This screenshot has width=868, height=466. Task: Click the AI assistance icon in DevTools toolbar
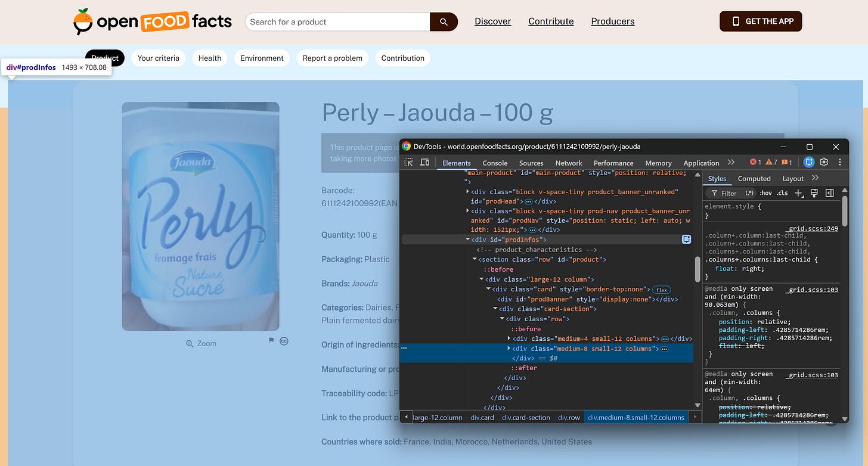(x=809, y=162)
